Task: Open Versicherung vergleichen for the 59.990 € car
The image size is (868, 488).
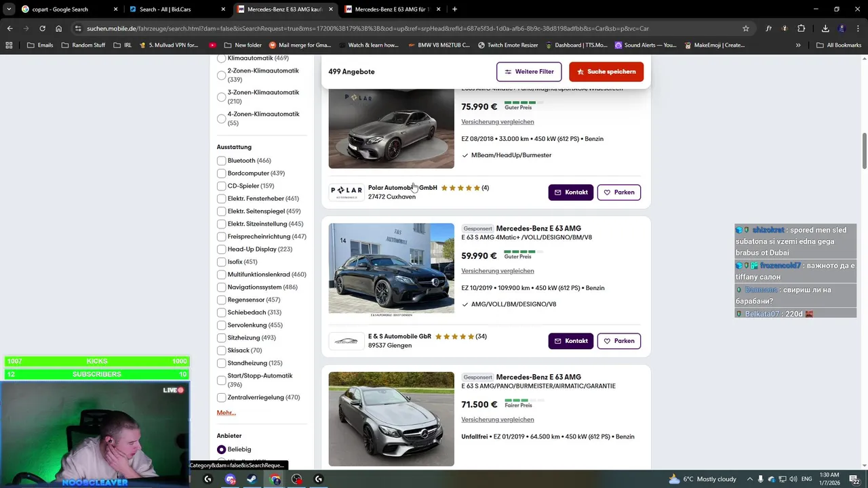Action: tap(498, 271)
